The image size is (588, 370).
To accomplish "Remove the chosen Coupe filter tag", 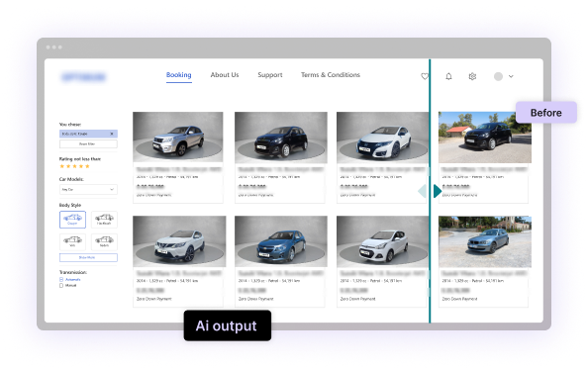I will (x=112, y=134).
